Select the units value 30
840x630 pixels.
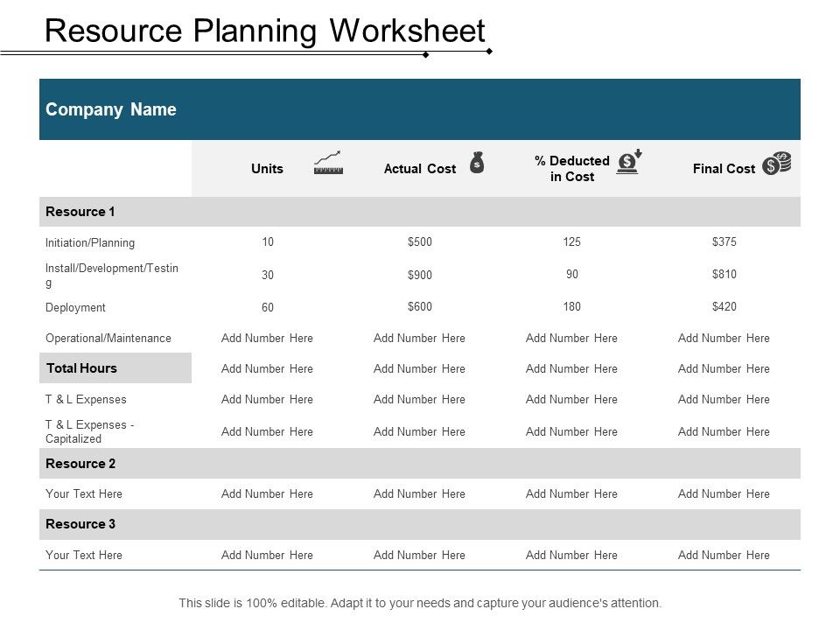point(268,275)
